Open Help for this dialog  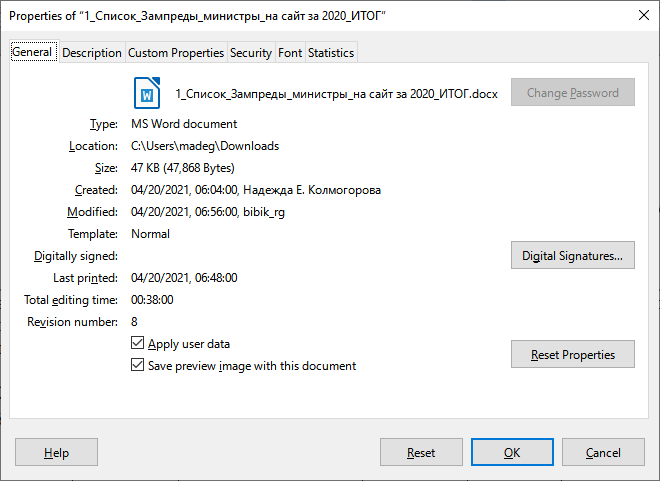point(56,452)
